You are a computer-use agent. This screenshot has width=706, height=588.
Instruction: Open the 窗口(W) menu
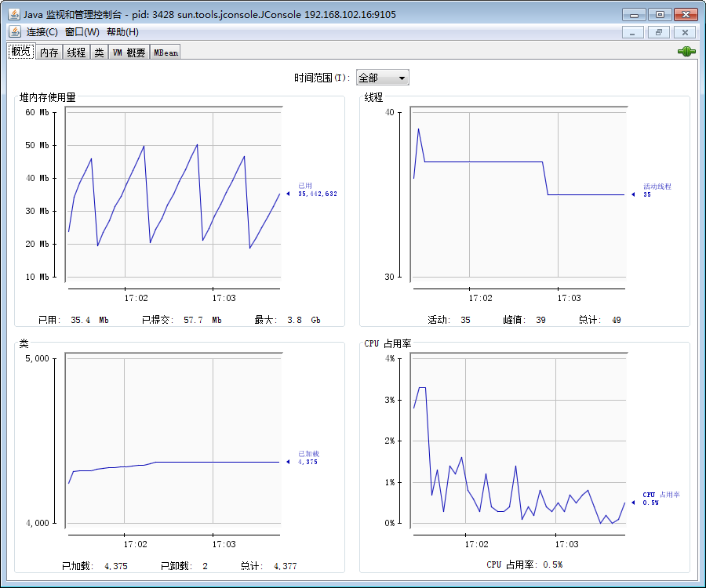click(82, 32)
